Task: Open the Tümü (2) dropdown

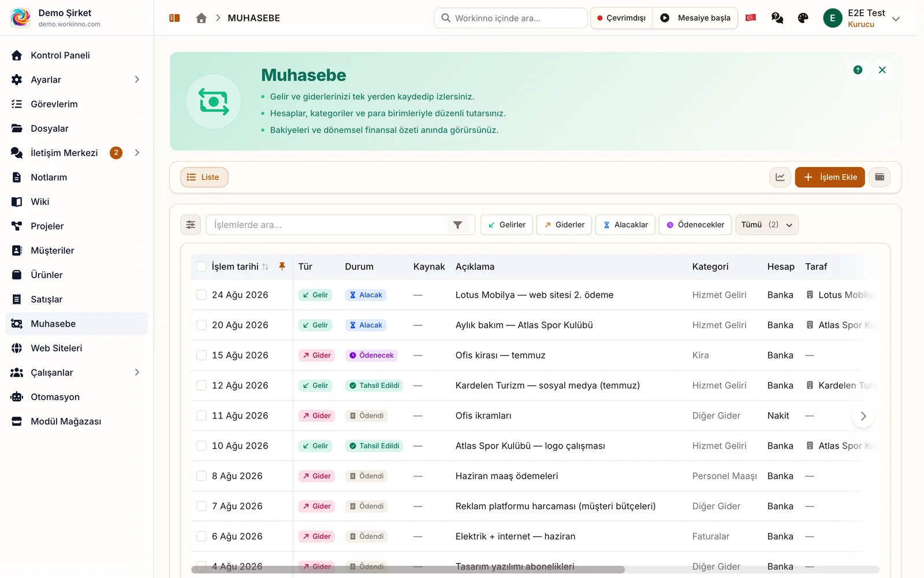Action: pos(767,225)
